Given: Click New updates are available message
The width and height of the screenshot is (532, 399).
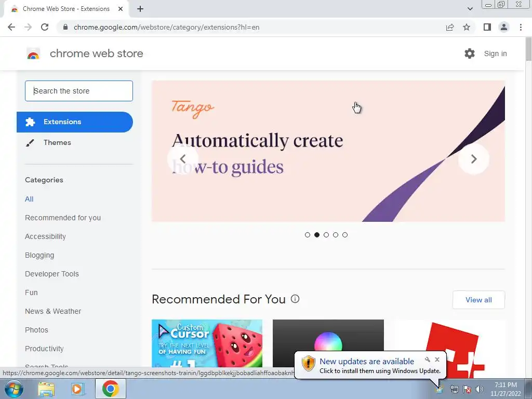Looking at the screenshot, I should pyautogui.click(x=367, y=362).
